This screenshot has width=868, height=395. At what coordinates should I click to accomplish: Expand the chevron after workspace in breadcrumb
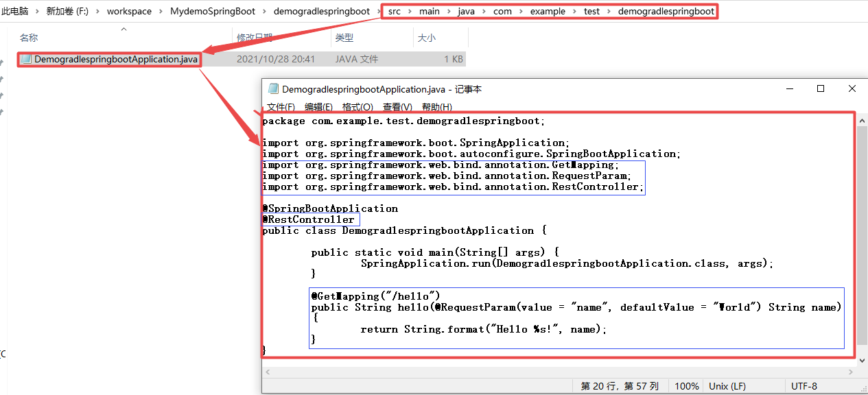click(161, 11)
